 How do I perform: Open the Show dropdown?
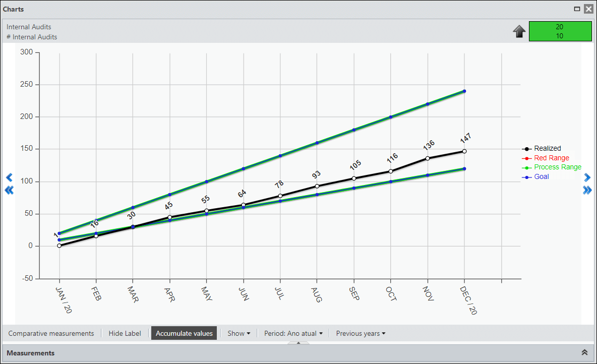[x=238, y=333]
